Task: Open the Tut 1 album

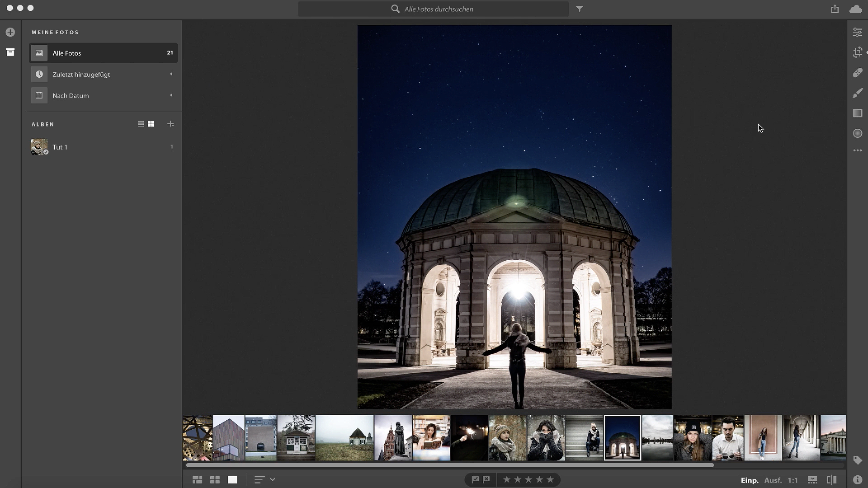Action: coord(60,147)
